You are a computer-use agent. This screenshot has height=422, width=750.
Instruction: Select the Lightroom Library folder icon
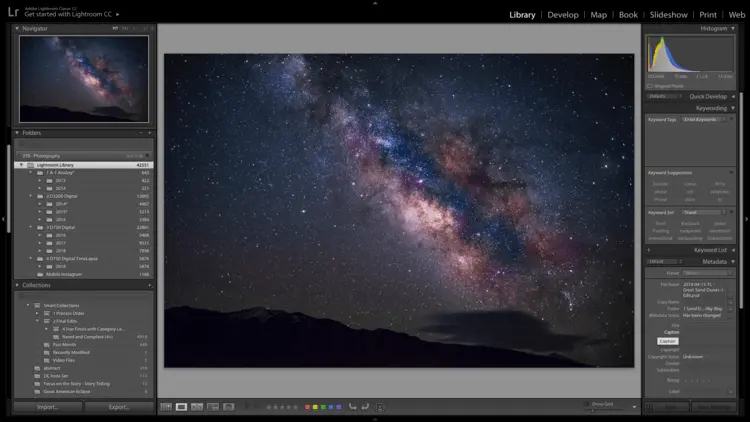point(31,165)
